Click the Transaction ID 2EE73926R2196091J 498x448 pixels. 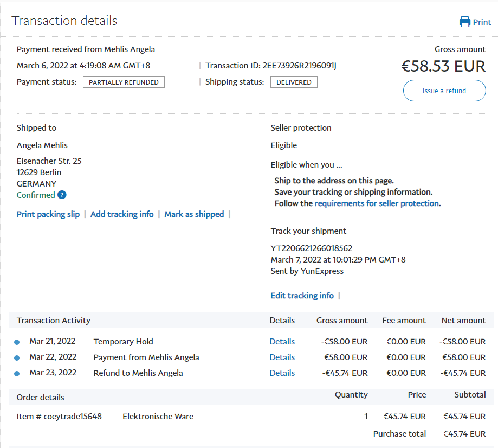(299, 66)
